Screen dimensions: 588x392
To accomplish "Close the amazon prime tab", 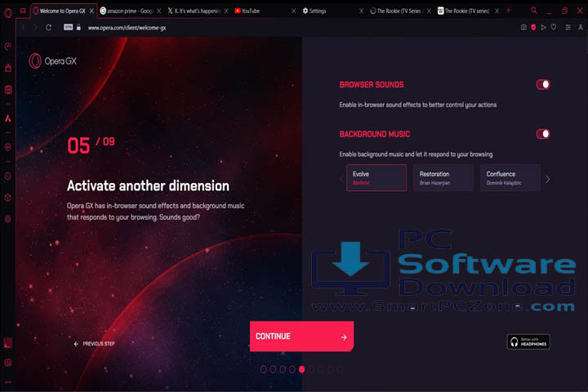I will tap(159, 11).
